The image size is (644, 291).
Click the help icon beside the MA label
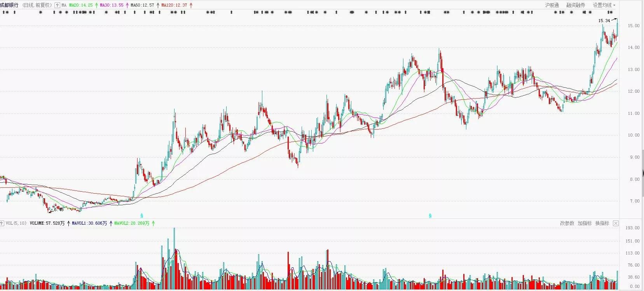point(57,5)
